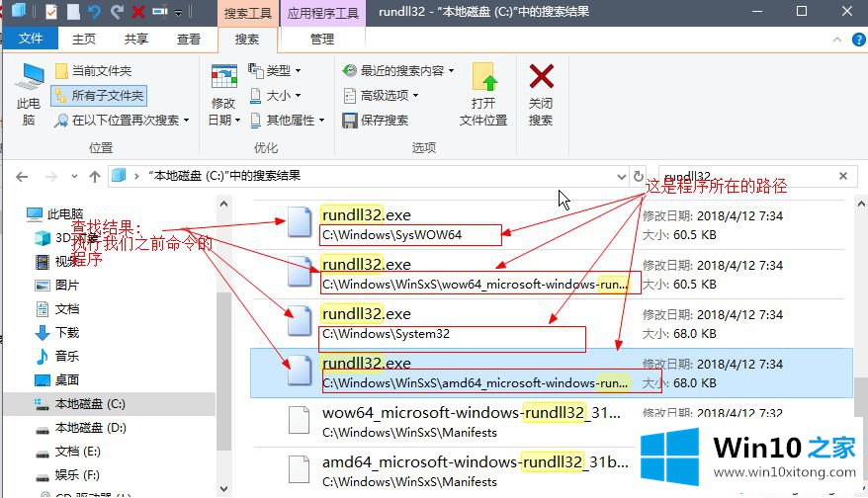The image size is (868, 498).
Task: Open Music folder in sidebar
Action: point(57,356)
